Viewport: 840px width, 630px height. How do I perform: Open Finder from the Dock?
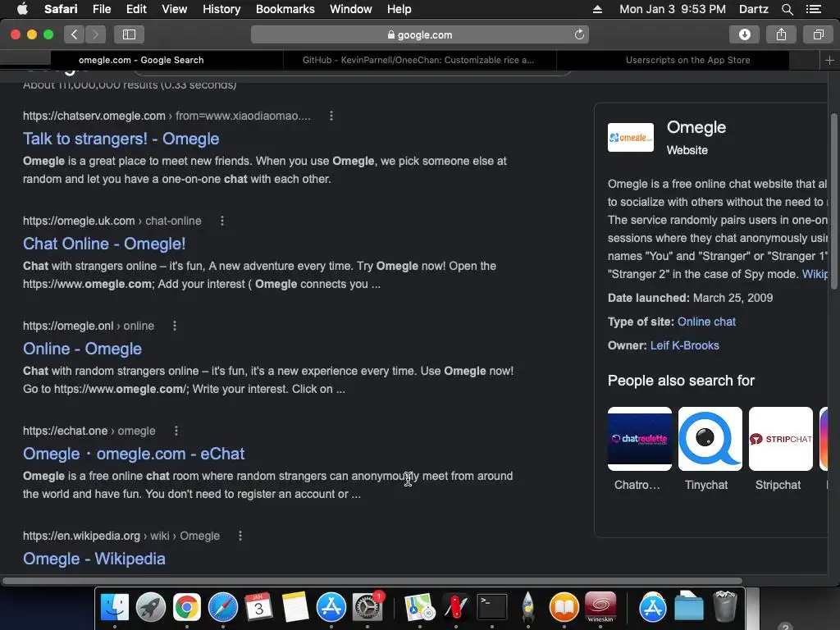[x=115, y=607]
